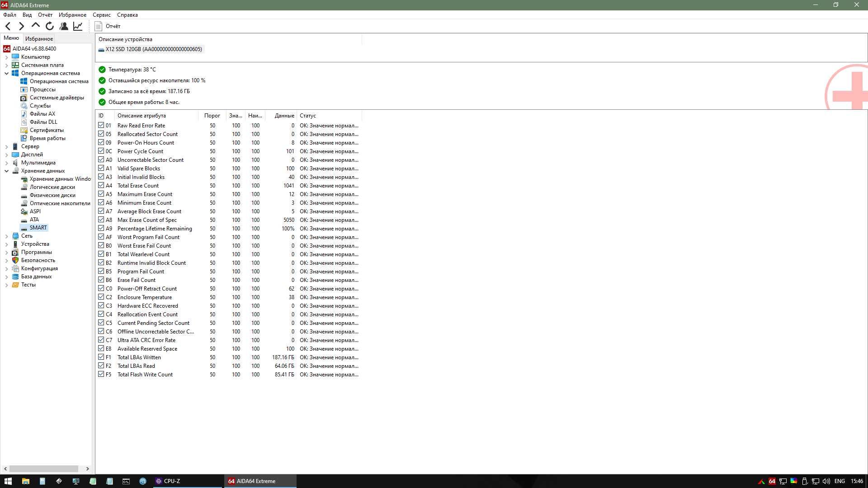Viewport: 868px width, 488px height.
Task: Sort by Статус column header
Action: [329, 116]
